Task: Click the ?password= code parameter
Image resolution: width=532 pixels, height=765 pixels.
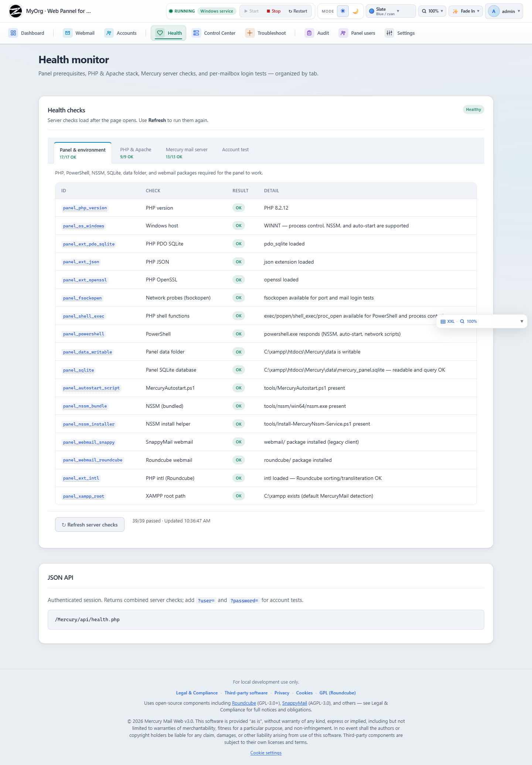Action: point(244,600)
